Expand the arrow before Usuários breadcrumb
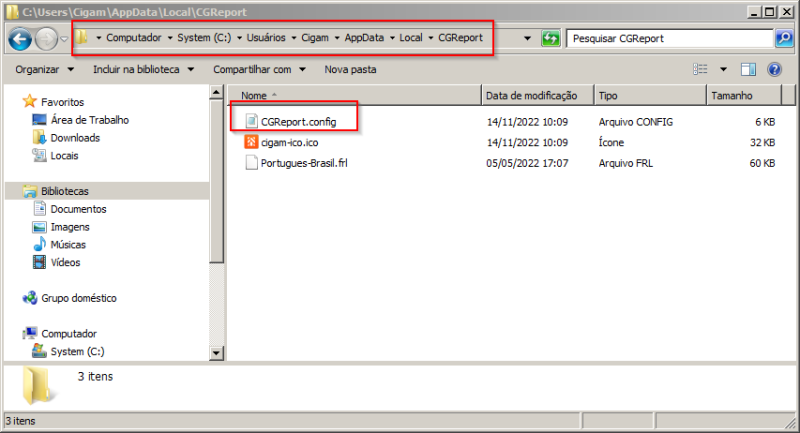800x433 pixels. 239,38
